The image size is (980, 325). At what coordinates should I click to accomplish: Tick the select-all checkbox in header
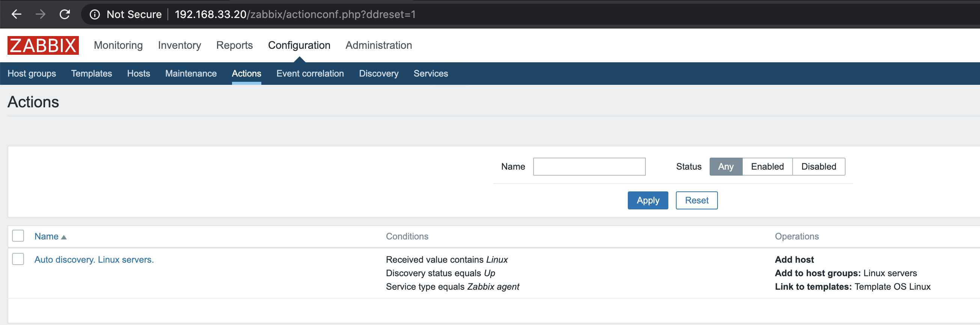18,236
